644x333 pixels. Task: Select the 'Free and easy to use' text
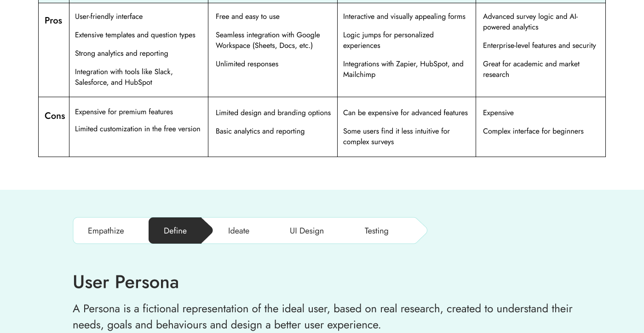point(247,17)
